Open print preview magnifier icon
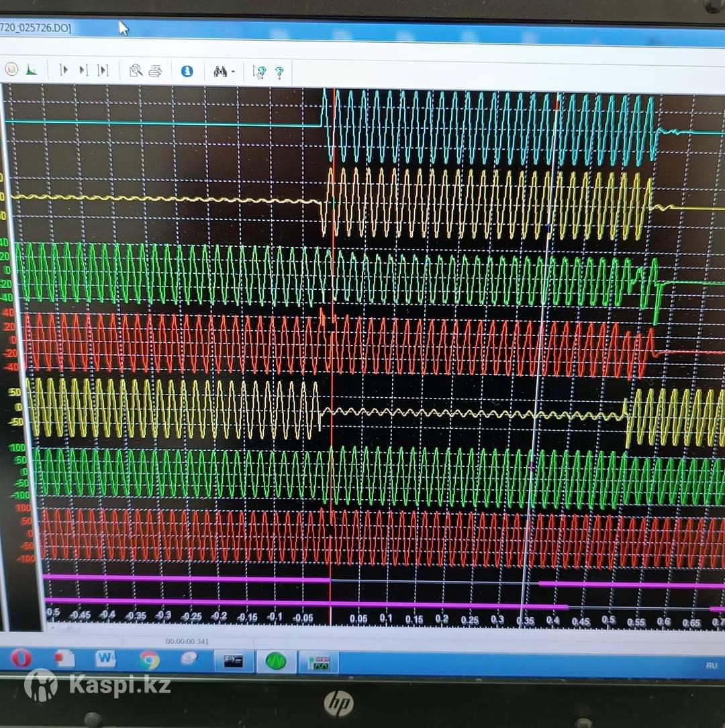The height and width of the screenshot is (728, 725). coord(136,70)
